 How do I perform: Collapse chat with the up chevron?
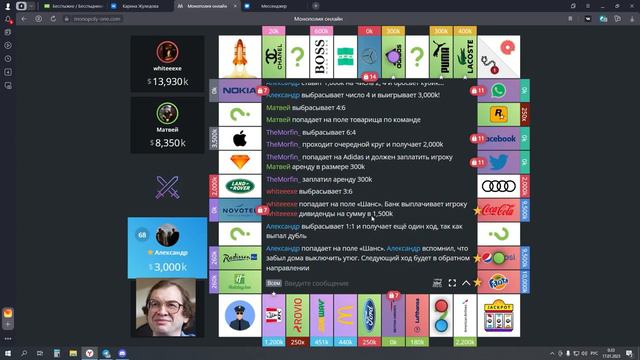(x=466, y=283)
